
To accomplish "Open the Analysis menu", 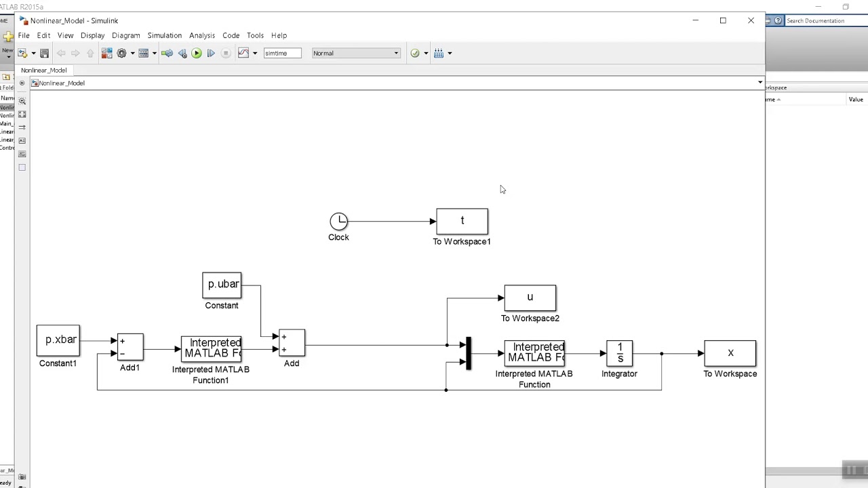I will click(x=202, y=35).
